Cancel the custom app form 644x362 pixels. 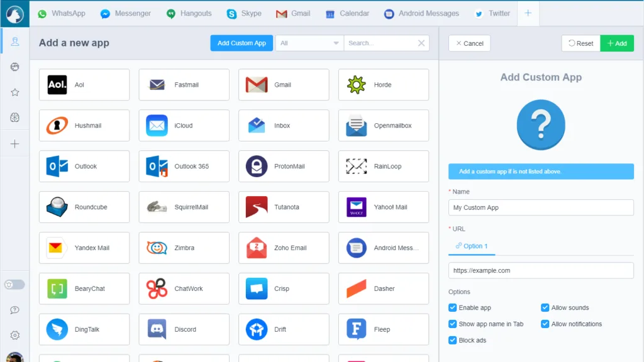pos(469,43)
